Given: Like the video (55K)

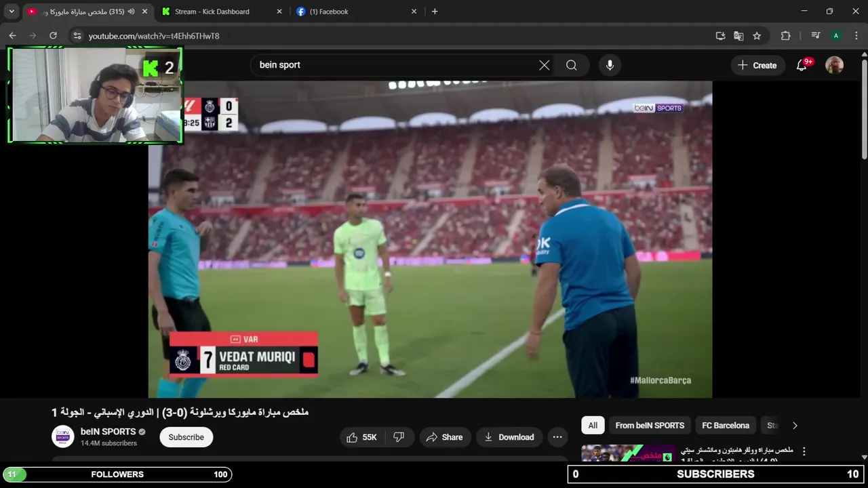Looking at the screenshot, I should click(x=362, y=437).
